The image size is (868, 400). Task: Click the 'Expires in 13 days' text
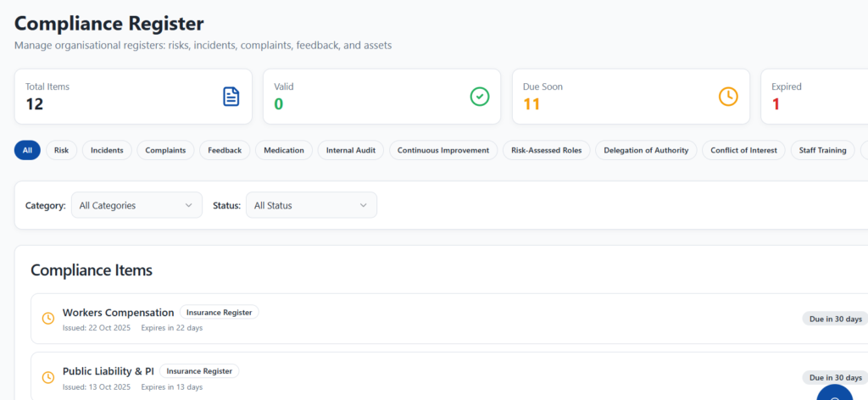(171, 386)
